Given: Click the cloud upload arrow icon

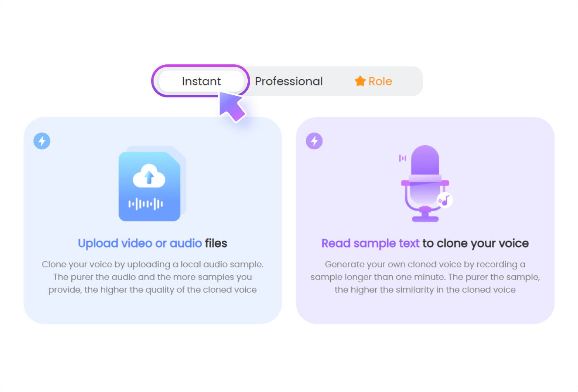Looking at the screenshot, I should (x=149, y=177).
